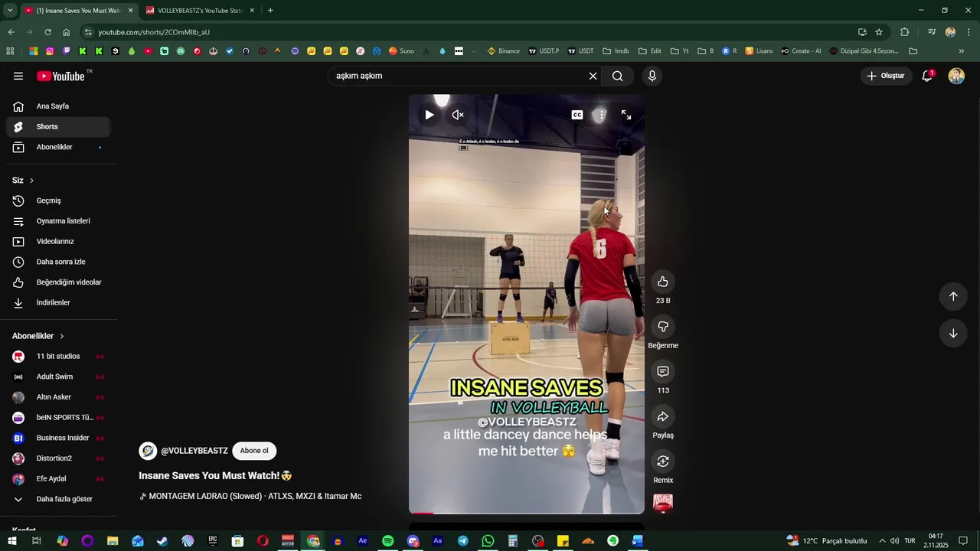This screenshot has height=551, width=980.
Task: Open İndirilenler in the sidebar
Action: 59,302
